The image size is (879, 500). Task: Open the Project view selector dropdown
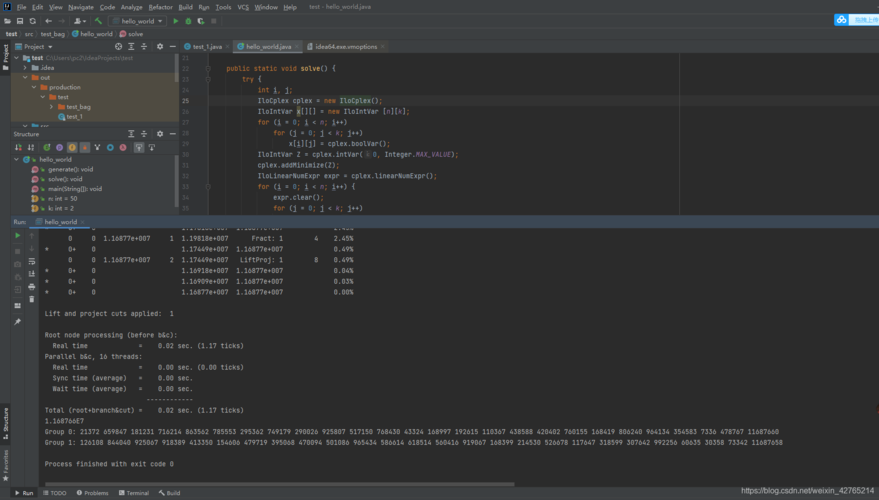[34, 47]
